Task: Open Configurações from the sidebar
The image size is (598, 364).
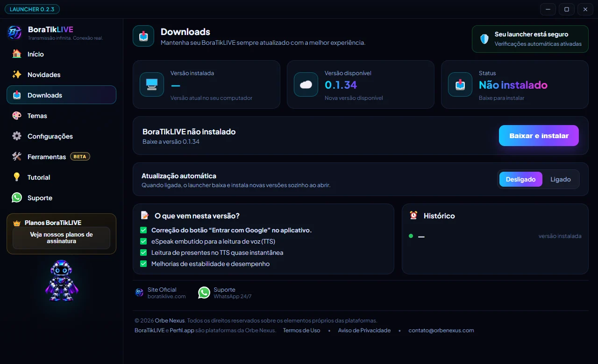Action: (61, 136)
